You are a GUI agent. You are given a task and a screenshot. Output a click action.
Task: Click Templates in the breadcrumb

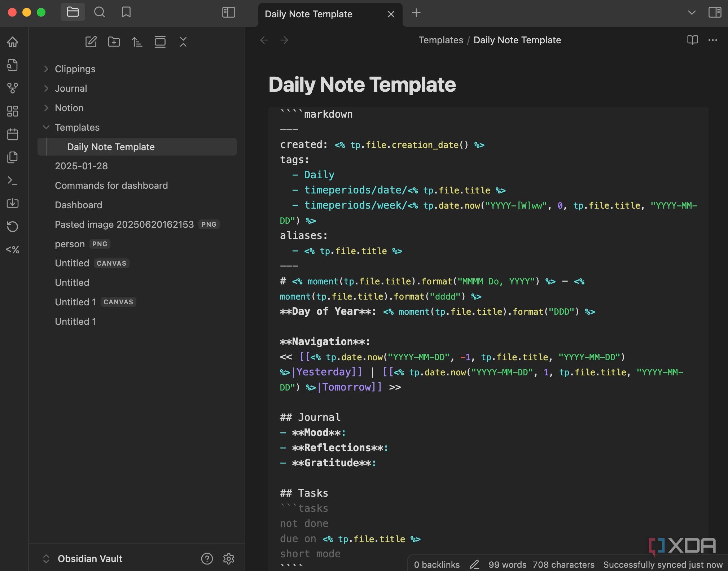tap(441, 40)
